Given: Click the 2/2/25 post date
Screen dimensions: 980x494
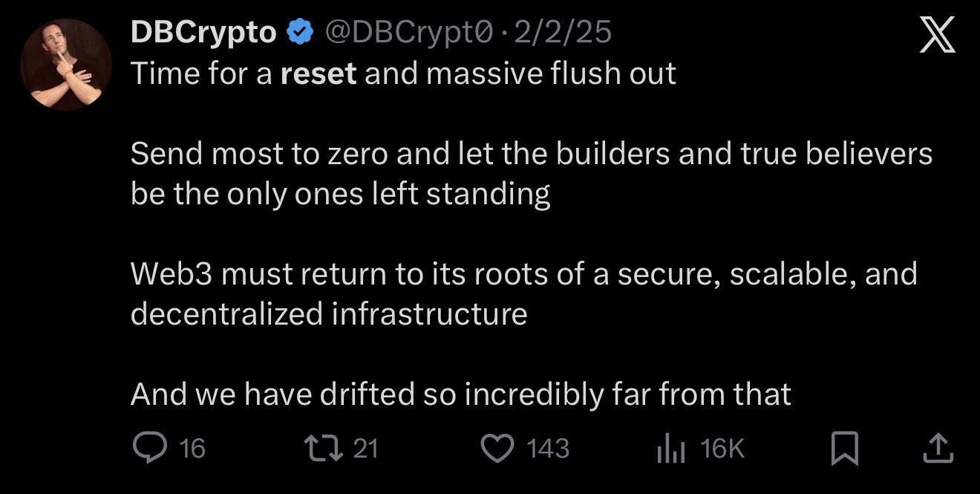Looking at the screenshot, I should (x=563, y=33).
